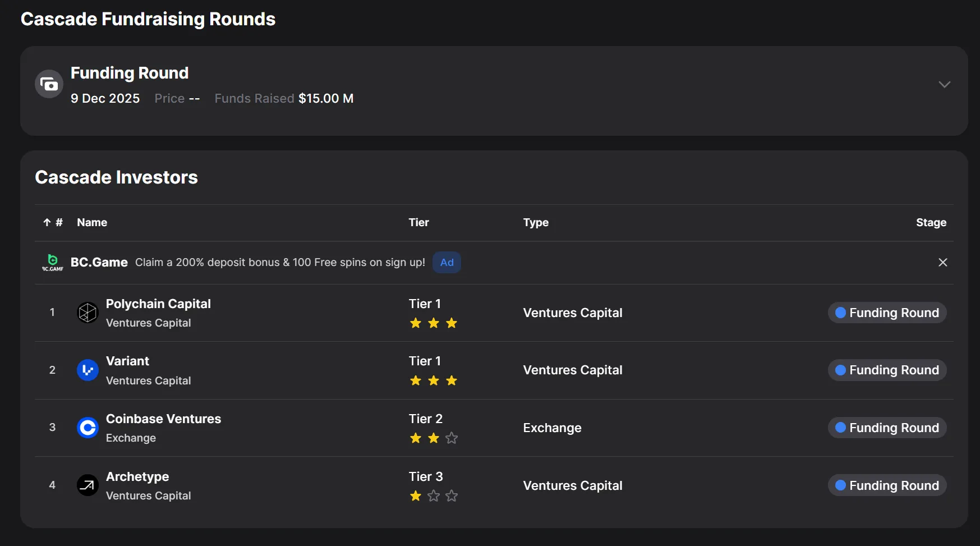980x546 pixels.
Task: Click Polychain Capital's Funding Round stage badge
Action: pyautogui.click(x=887, y=313)
